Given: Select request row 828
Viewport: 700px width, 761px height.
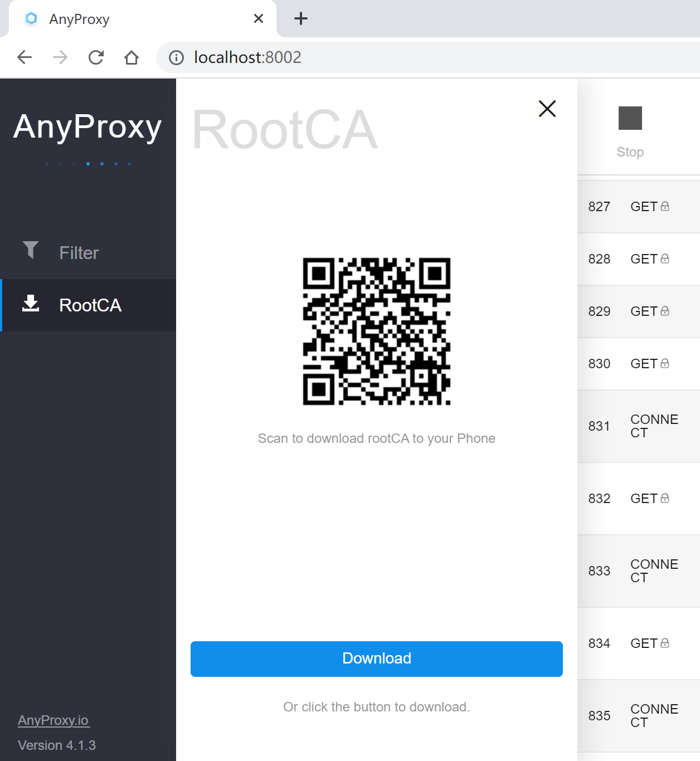Looking at the screenshot, I should (639, 259).
